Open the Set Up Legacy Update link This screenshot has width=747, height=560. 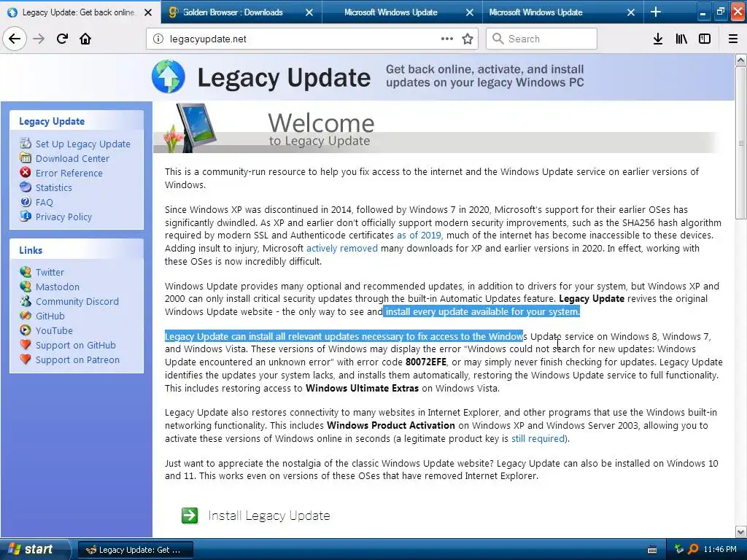[83, 144]
